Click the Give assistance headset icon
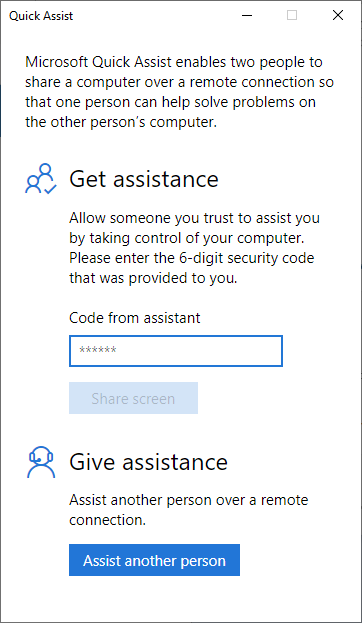 pyautogui.click(x=41, y=462)
